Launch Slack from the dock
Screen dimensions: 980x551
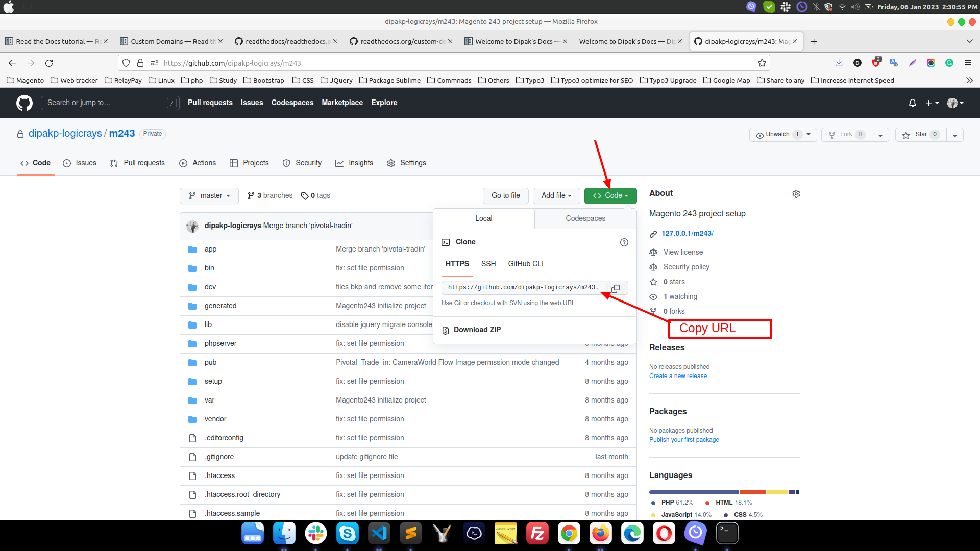(x=316, y=534)
